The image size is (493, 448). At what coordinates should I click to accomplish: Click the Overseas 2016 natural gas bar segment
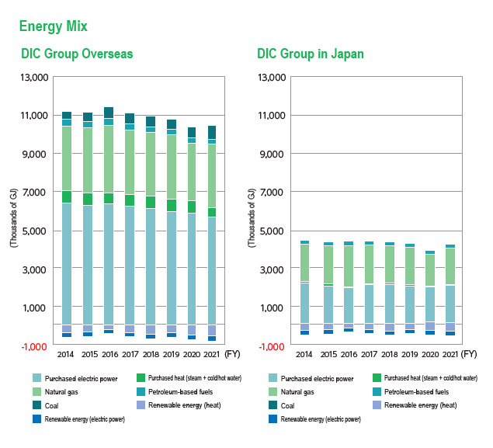point(109,159)
